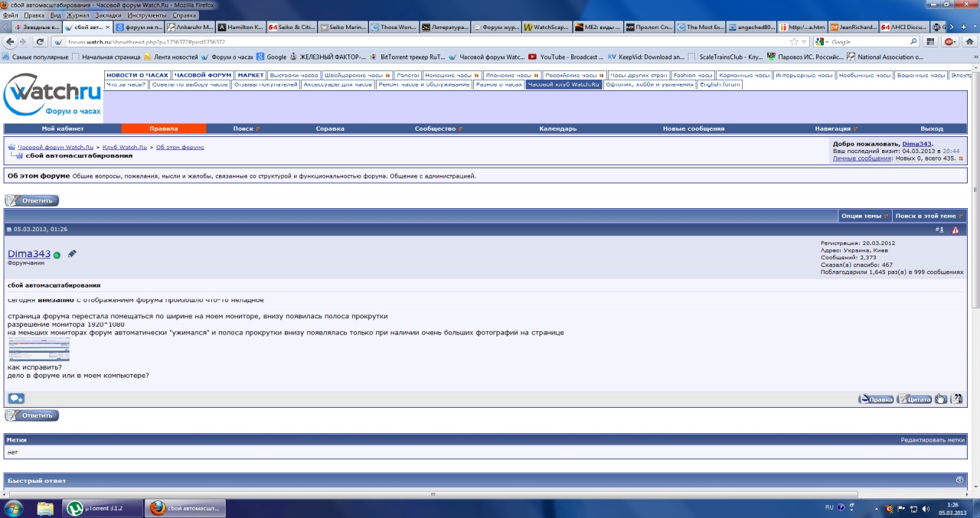
Task: Open the Навигация dropdown menu
Action: coord(835,129)
